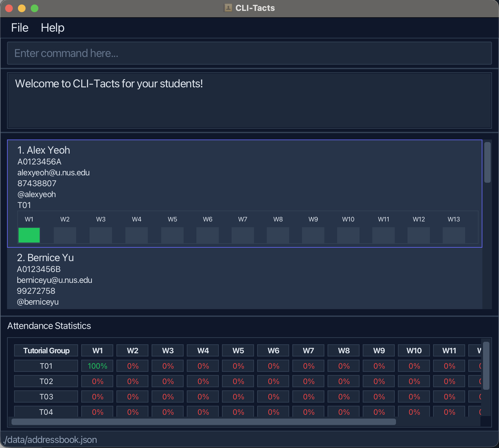Click Alex Yeoh's W13 attendance box

click(454, 235)
